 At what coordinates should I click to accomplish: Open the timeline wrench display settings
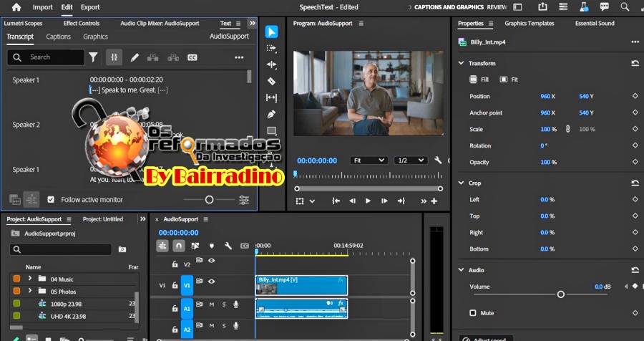(228, 246)
